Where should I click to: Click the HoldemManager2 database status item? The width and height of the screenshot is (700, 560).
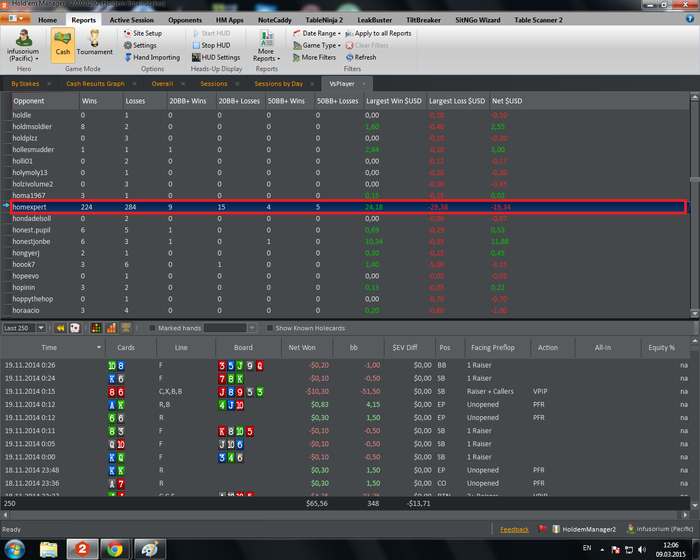coord(584,529)
